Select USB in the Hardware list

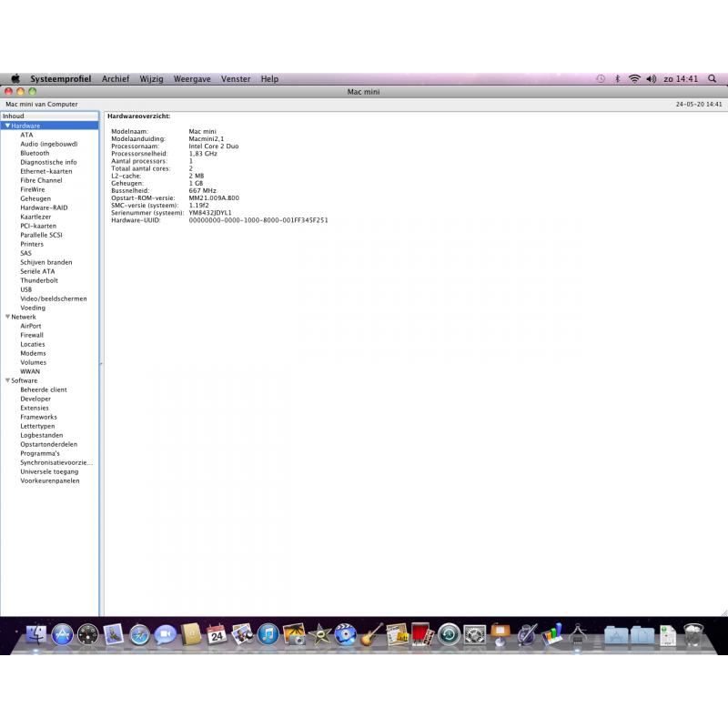(x=26, y=289)
